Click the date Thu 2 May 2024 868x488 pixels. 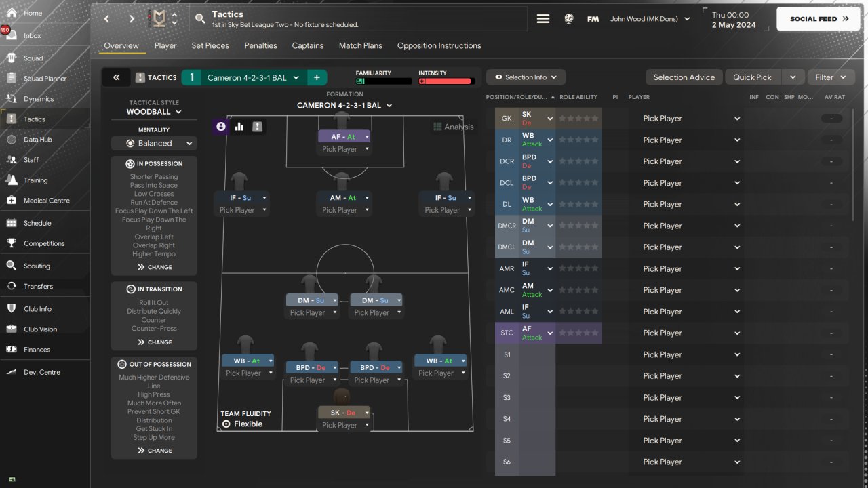[735, 20]
